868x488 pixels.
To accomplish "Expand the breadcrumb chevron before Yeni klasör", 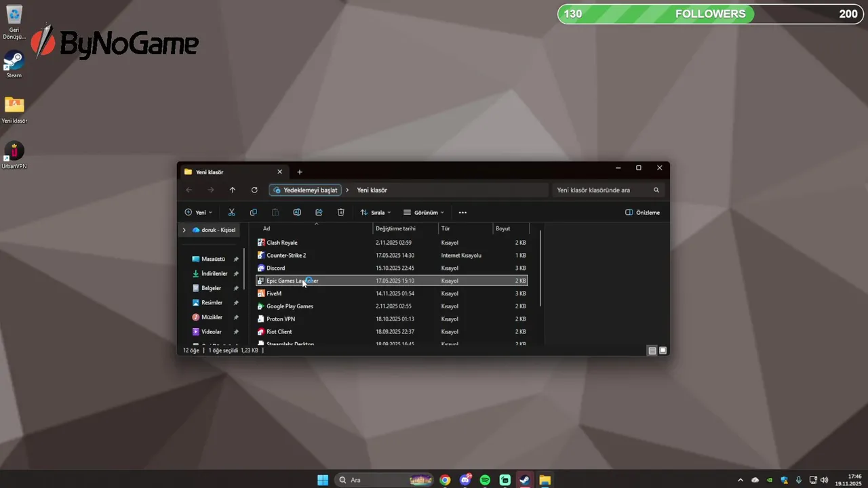I will [347, 190].
